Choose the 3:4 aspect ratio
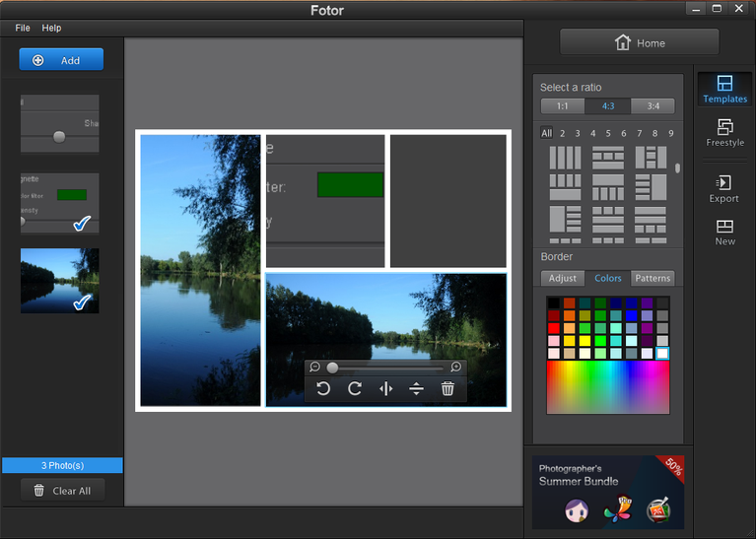Image resolution: width=756 pixels, height=539 pixels. pos(653,106)
